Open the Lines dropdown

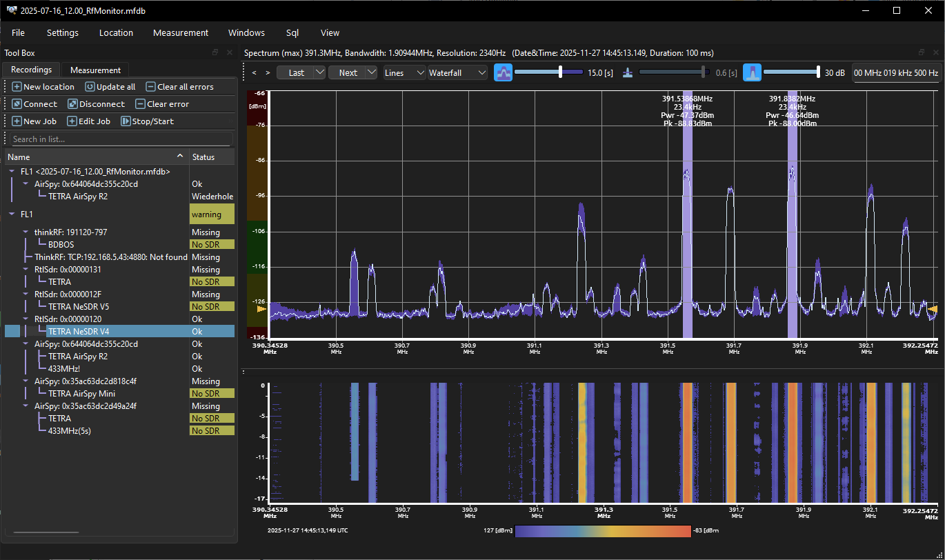pyautogui.click(x=404, y=72)
